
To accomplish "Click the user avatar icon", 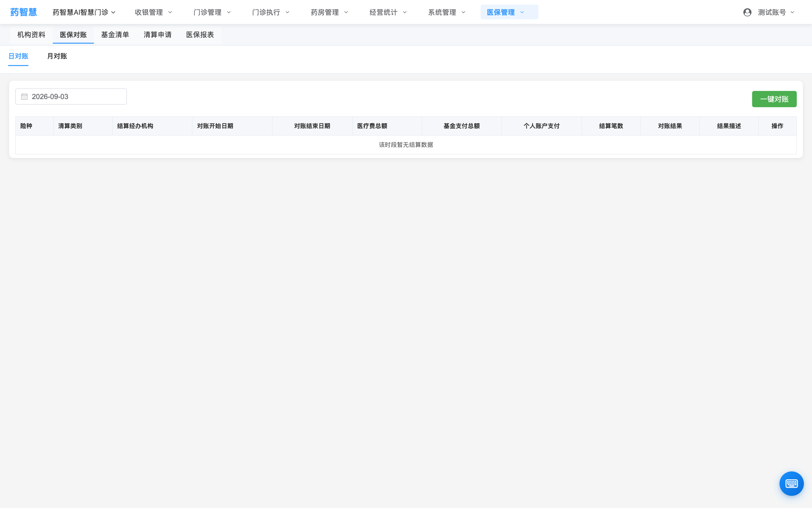I will click(747, 12).
